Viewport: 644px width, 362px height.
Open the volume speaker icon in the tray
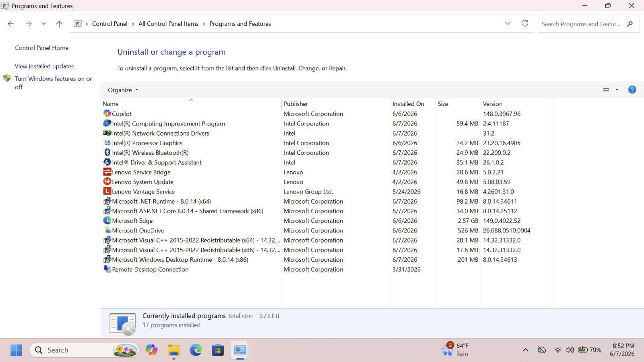click(x=570, y=350)
